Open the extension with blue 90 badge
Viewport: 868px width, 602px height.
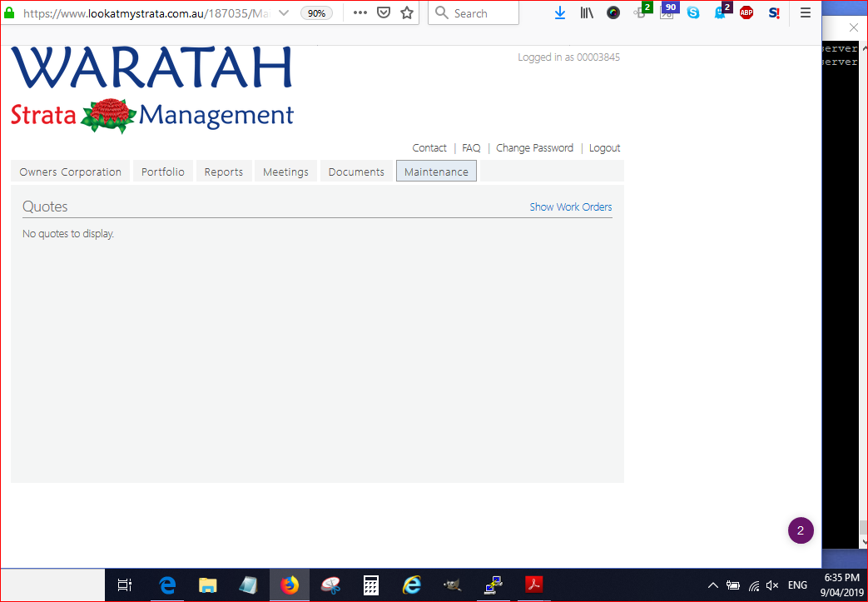point(669,11)
